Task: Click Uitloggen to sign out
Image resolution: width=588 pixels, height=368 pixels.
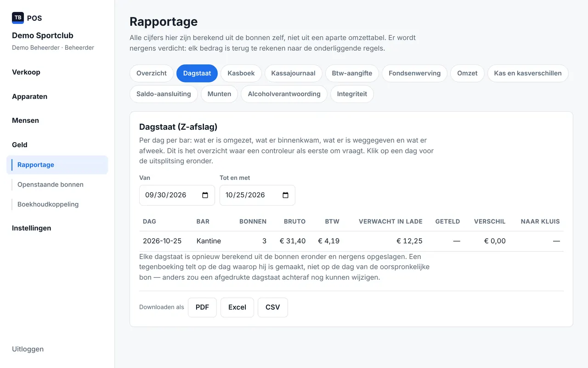Action: [x=28, y=349]
